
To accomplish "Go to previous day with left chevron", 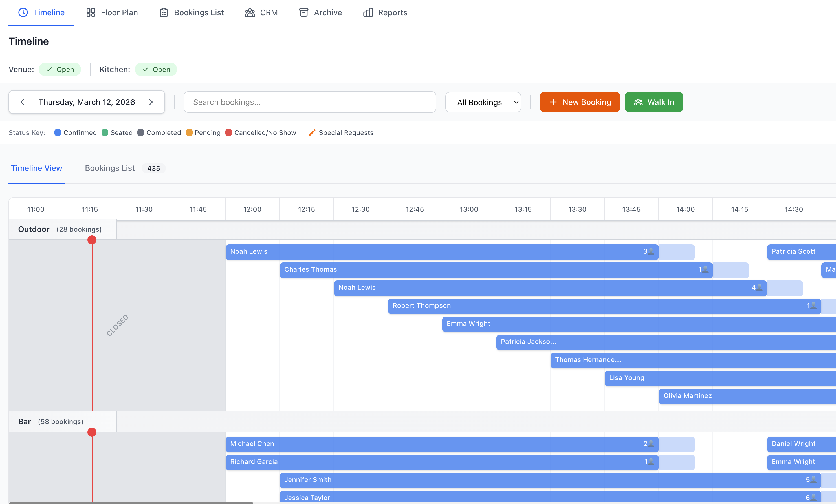I will pos(22,102).
